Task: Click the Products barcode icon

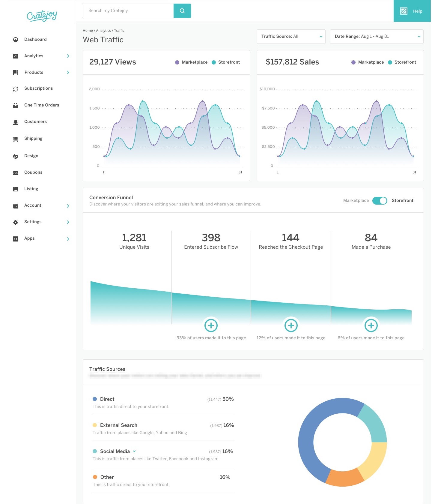Action: [x=16, y=72]
